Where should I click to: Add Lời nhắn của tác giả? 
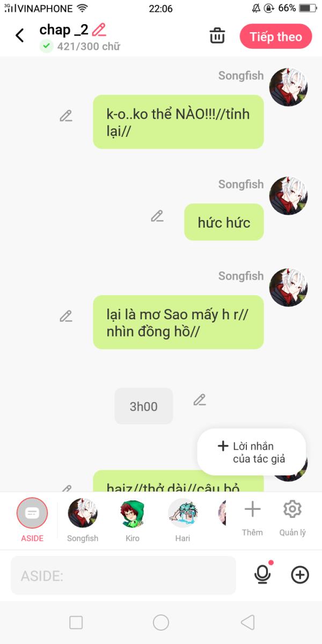click(252, 452)
